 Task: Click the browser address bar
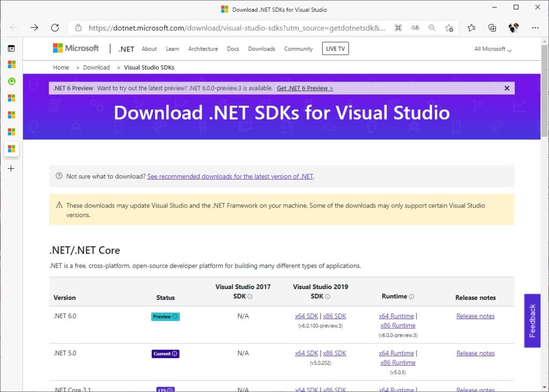click(x=236, y=28)
